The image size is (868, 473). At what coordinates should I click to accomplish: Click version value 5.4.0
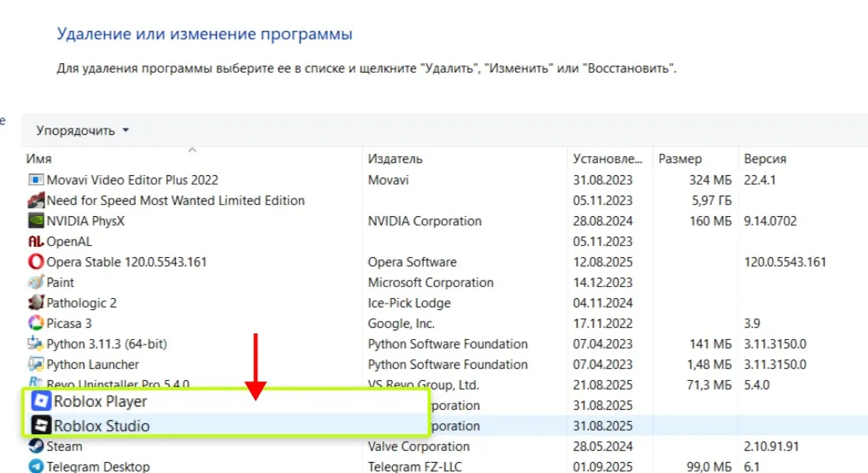click(x=756, y=385)
